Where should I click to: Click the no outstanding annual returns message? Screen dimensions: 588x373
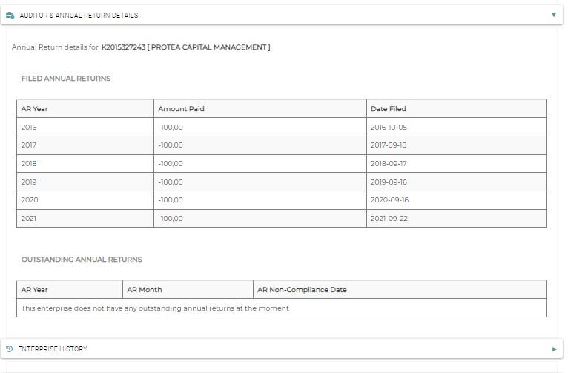[x=155, y=308]
